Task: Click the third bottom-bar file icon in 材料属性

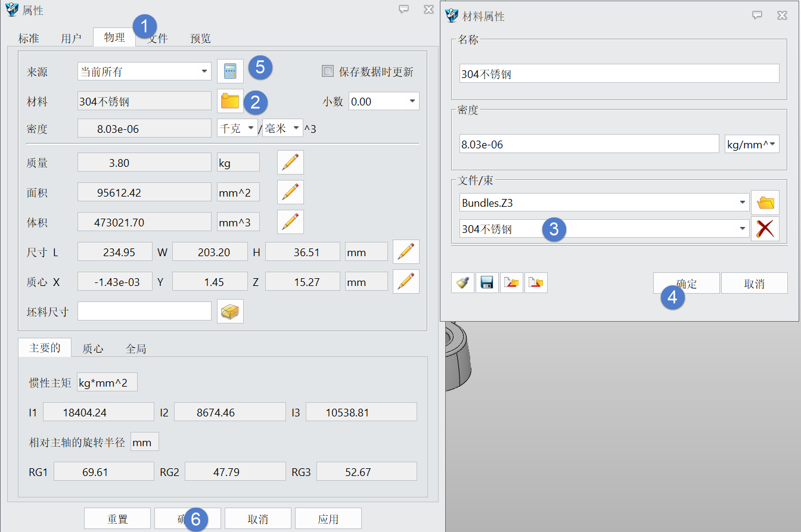Action: point(511,283)
